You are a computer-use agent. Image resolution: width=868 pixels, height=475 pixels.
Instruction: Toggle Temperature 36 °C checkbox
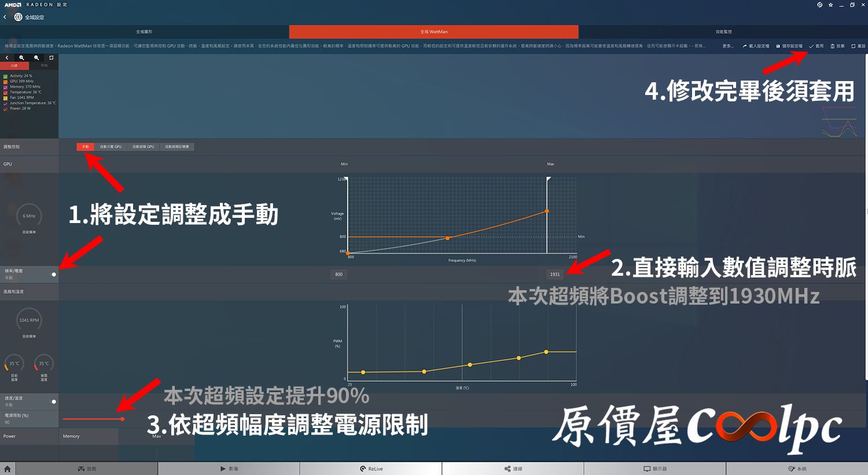[x=6, y=92]
